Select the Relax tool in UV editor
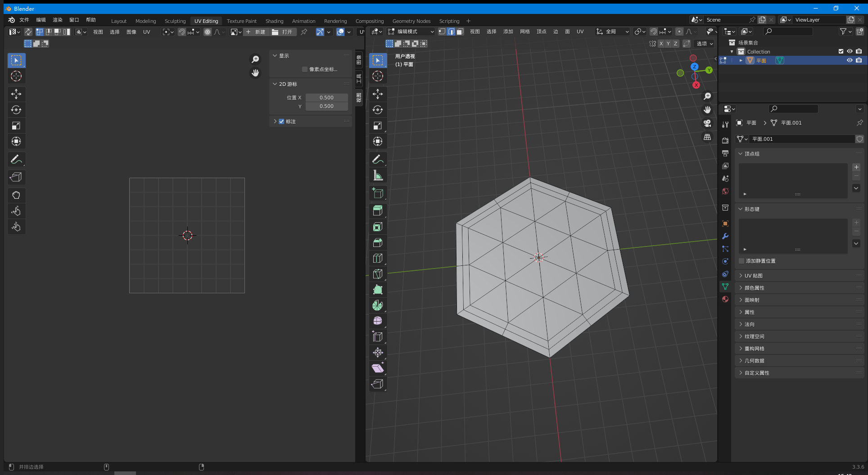868x475 pixels. coord(16,211)
